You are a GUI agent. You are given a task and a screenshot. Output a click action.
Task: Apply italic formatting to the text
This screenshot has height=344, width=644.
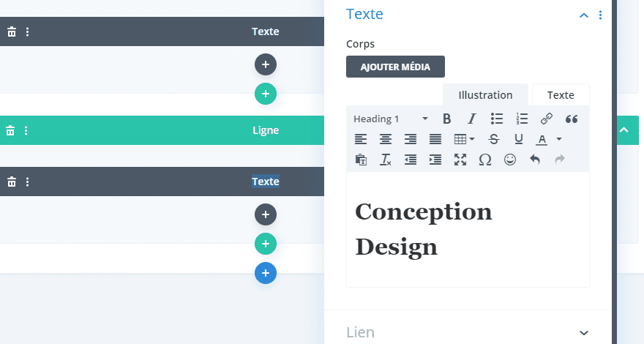pyautogui.click(x=472, y=119)
